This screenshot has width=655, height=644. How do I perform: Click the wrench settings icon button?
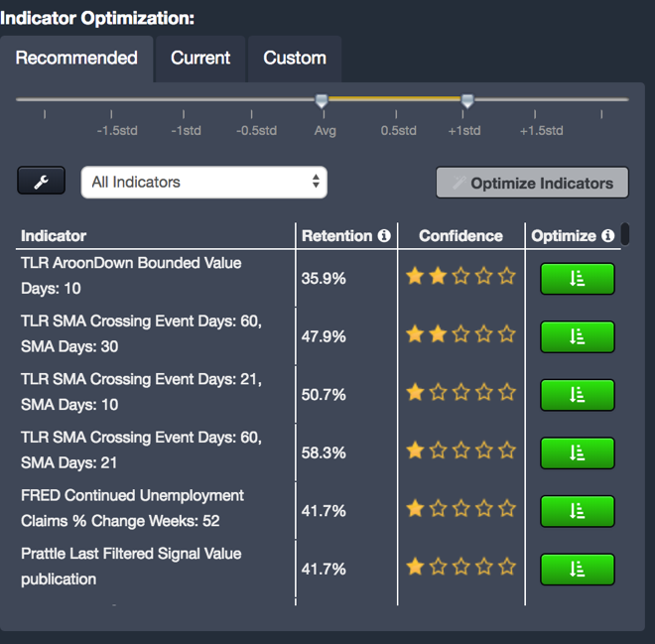(41, 182)
